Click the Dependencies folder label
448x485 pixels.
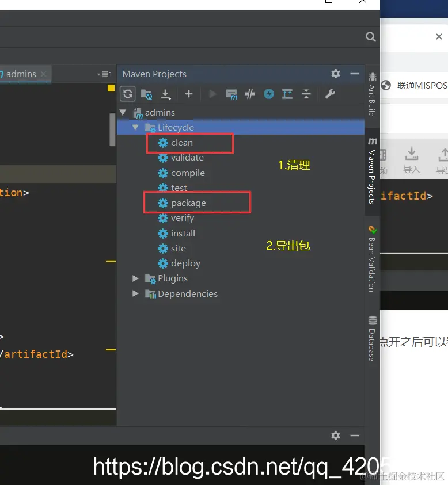click(x=188, y=293)
